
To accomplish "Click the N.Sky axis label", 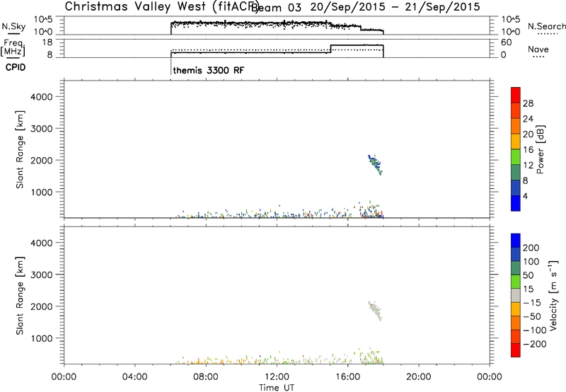I will pos(13,27).
